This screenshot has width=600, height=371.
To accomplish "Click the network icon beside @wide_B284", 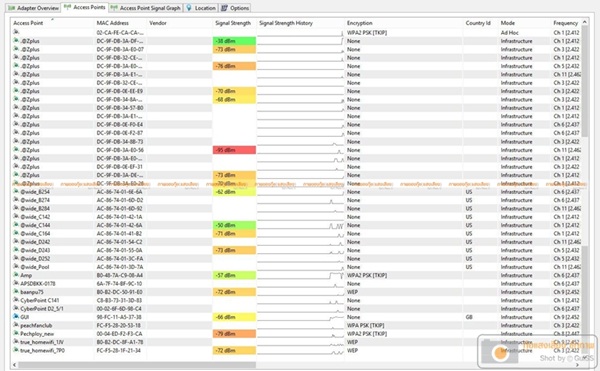I will point(16,208).
